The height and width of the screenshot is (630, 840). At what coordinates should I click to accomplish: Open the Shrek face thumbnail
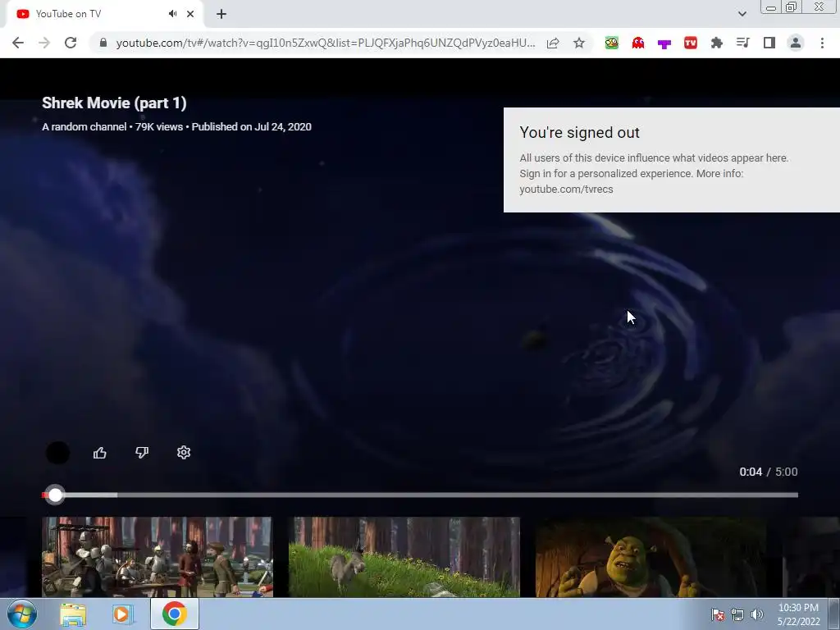(651, 557)
